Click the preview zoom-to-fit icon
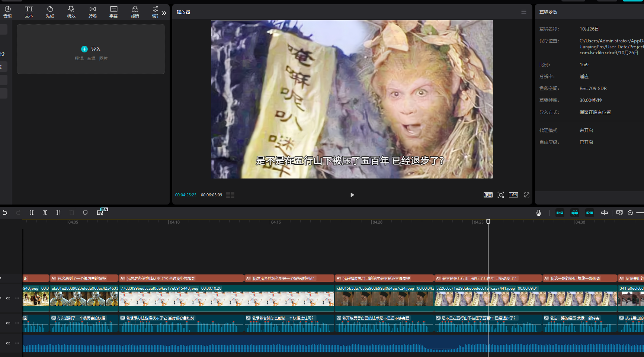Screen dimensions: 644x357 coord(501,195)
